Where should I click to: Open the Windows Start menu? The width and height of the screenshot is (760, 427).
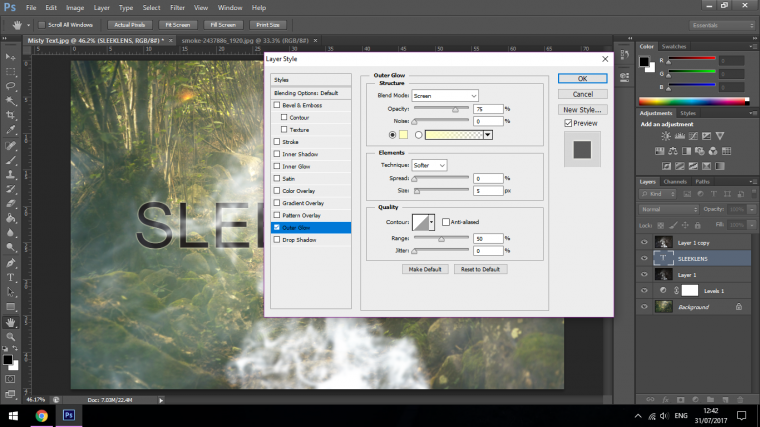[13, 416]
